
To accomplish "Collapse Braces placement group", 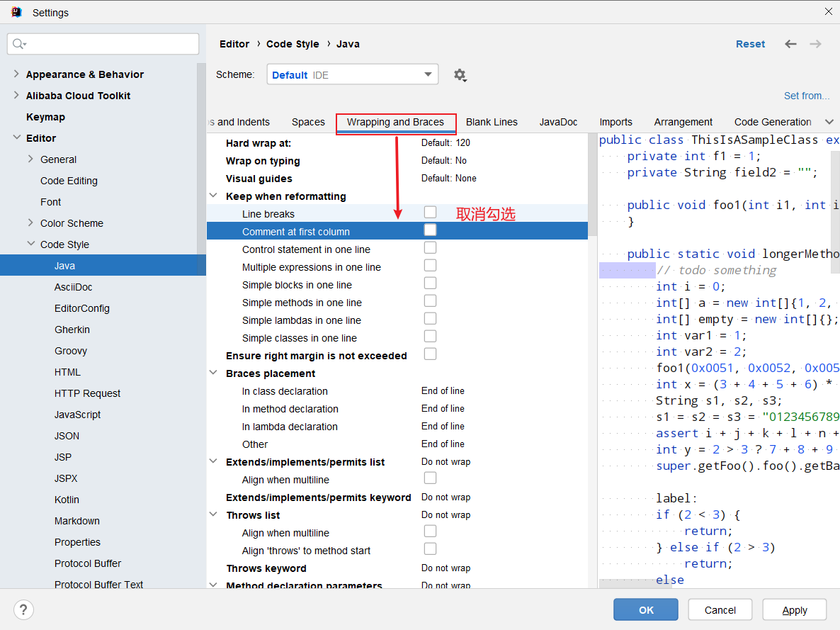I will pos(213,373).
